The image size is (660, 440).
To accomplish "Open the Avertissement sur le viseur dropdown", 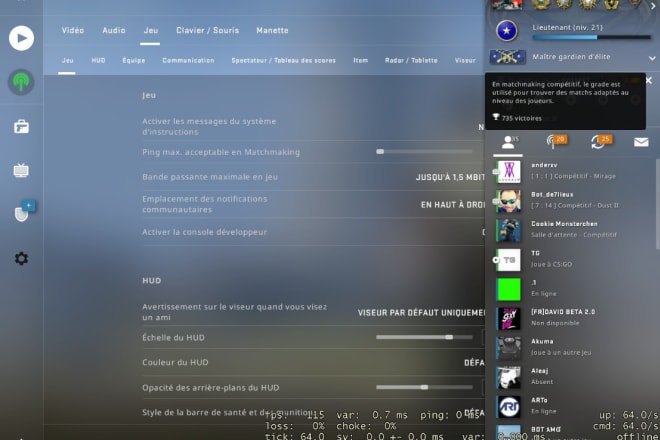I will point(421,313).
